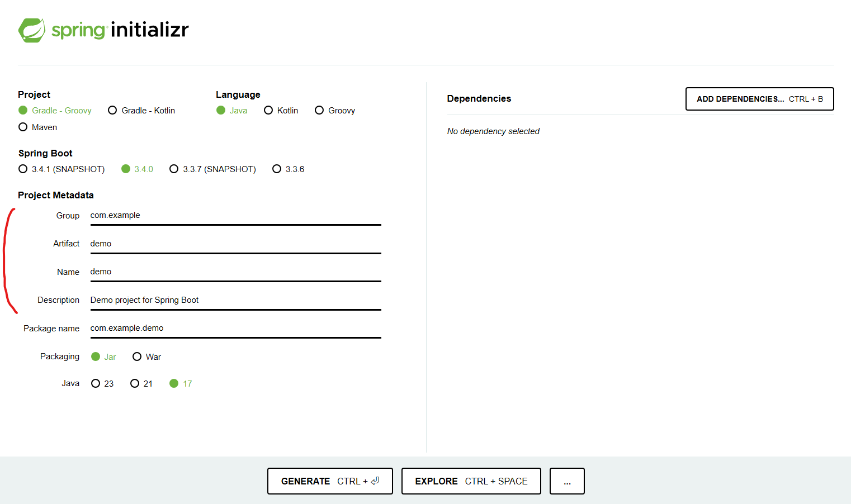Select Spring Boot version 3.4.0
851x504 pixels.
[137, 169]
